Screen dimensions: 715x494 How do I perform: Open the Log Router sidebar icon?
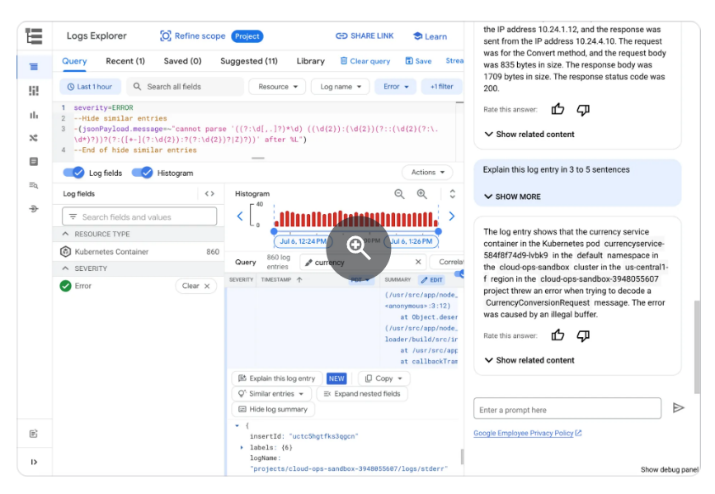click(x=34, y=138)
